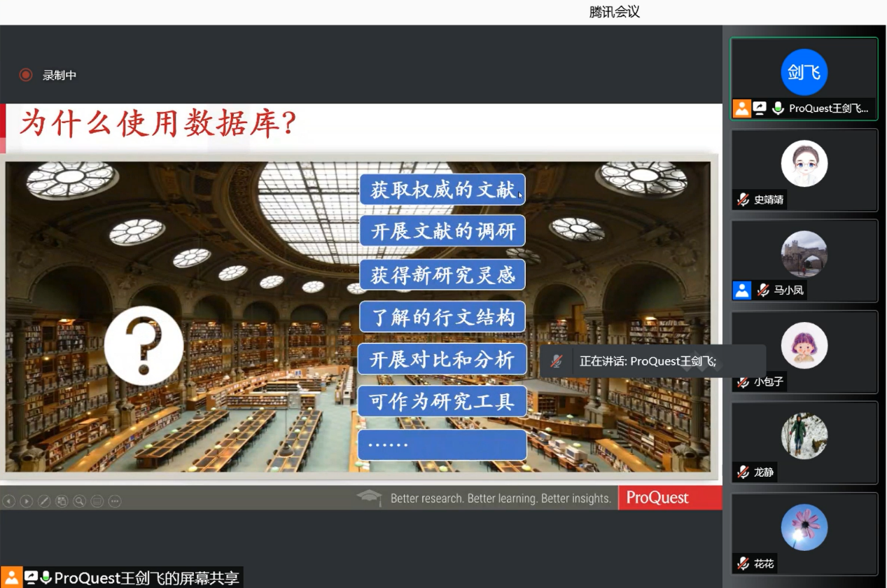Open the see-all-slides grid icon

pyautogui.click(x=62, y=501)
